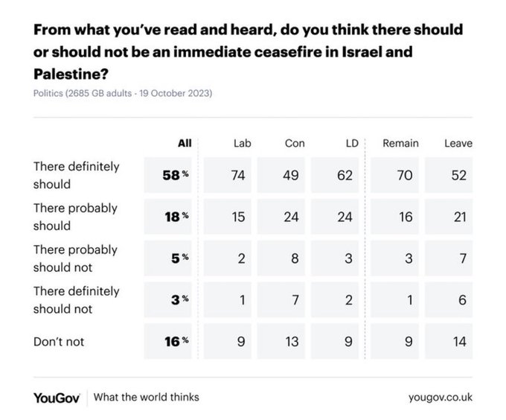Click the YouGov logo
Screen dimensions: 506x420
coord(58,396)
